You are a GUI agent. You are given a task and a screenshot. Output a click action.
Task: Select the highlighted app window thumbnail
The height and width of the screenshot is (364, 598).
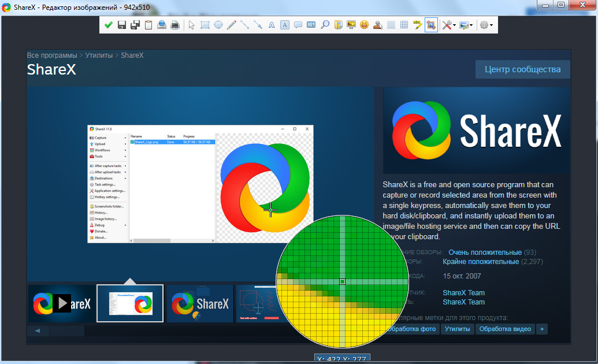130,303
